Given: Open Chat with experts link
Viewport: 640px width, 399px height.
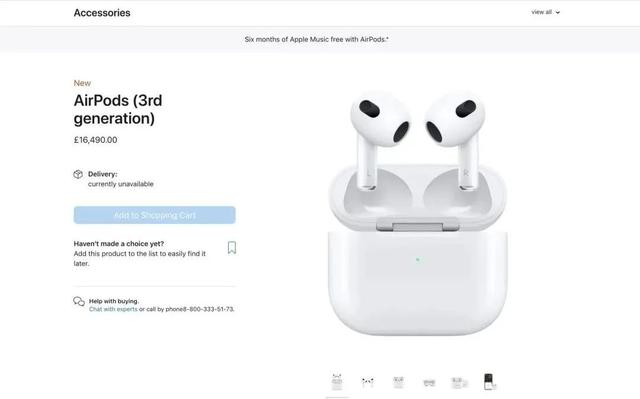Looking at the screenshot, I should point(113,309).
